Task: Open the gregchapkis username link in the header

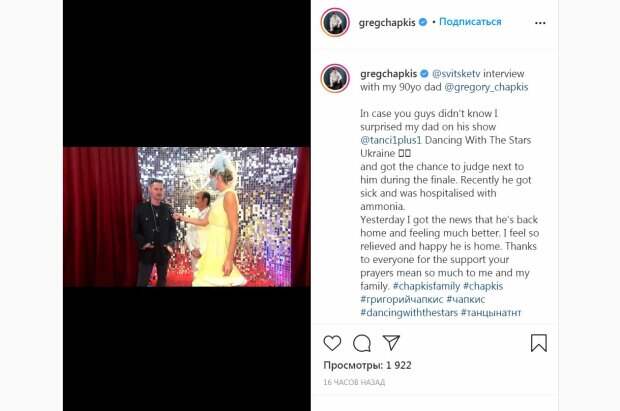Action: (x=387, y=23)
